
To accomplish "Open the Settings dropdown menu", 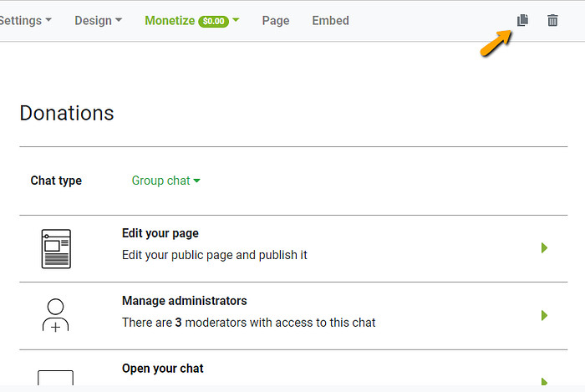I will pyautogui.click(x=24, y=20).
